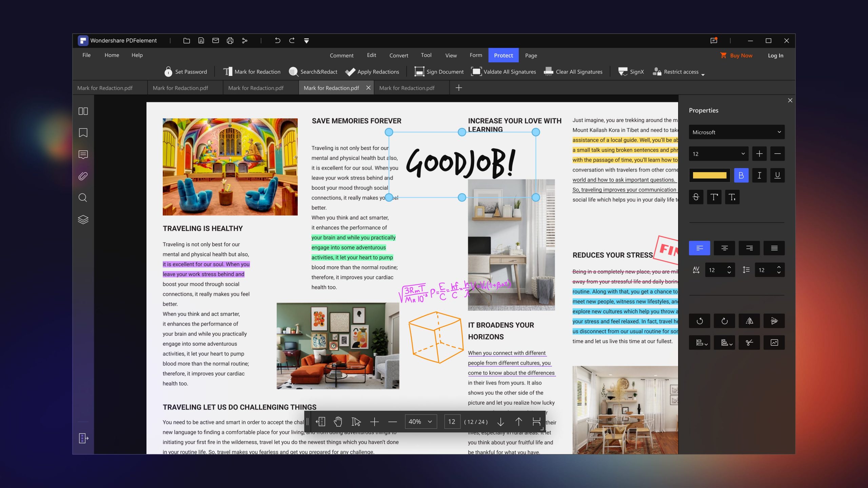
Task: Undo the last action
Action: click(x=277, y=41)
